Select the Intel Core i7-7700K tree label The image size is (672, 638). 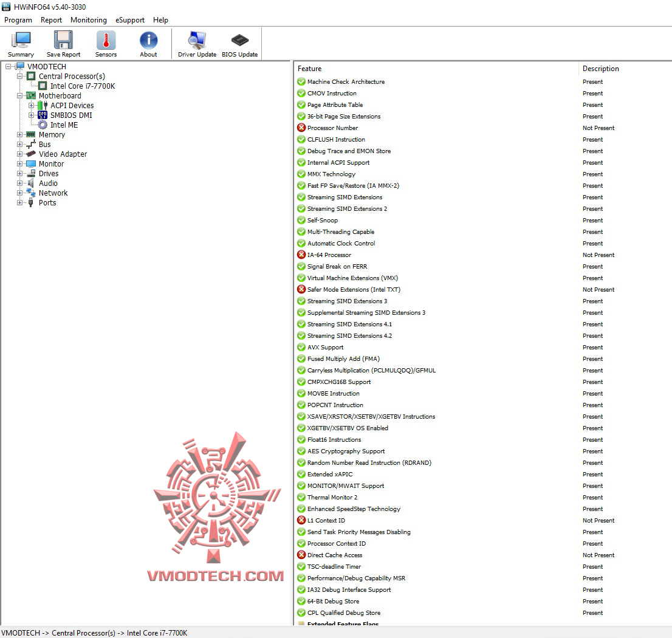(83, 86)
